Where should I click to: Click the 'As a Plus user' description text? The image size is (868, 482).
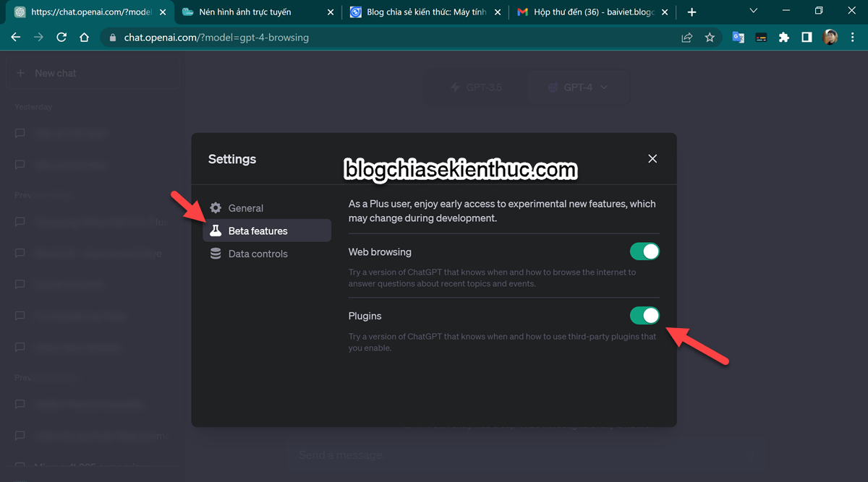click(x=502, y=210)
